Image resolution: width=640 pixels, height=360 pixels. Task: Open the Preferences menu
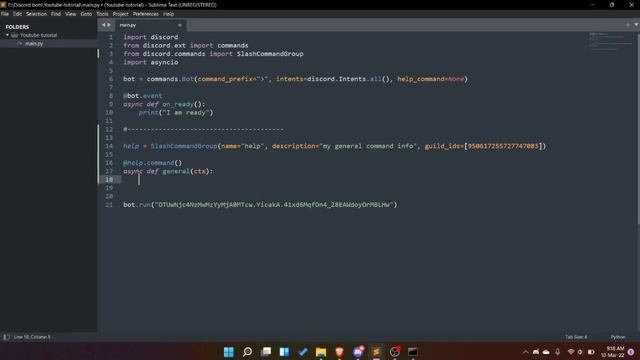146,14
